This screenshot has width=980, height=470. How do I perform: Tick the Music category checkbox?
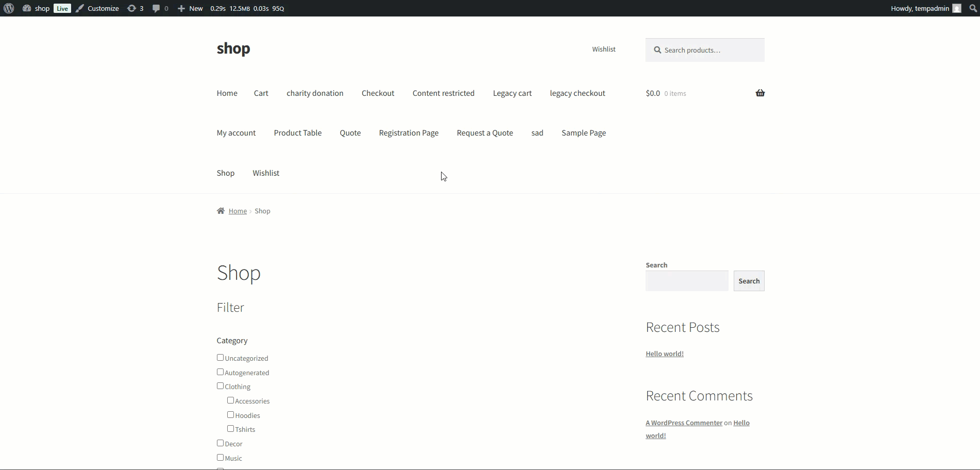(221, 458)
